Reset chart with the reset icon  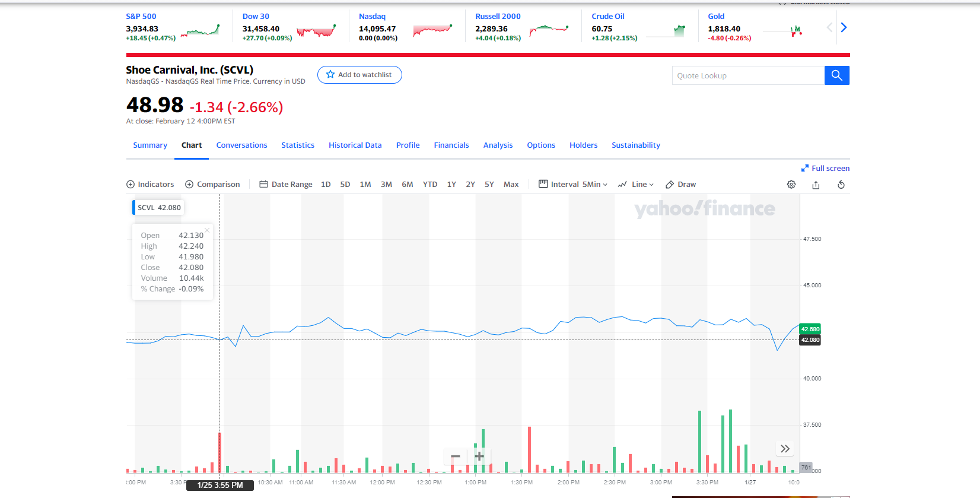(x=841, y=185)
